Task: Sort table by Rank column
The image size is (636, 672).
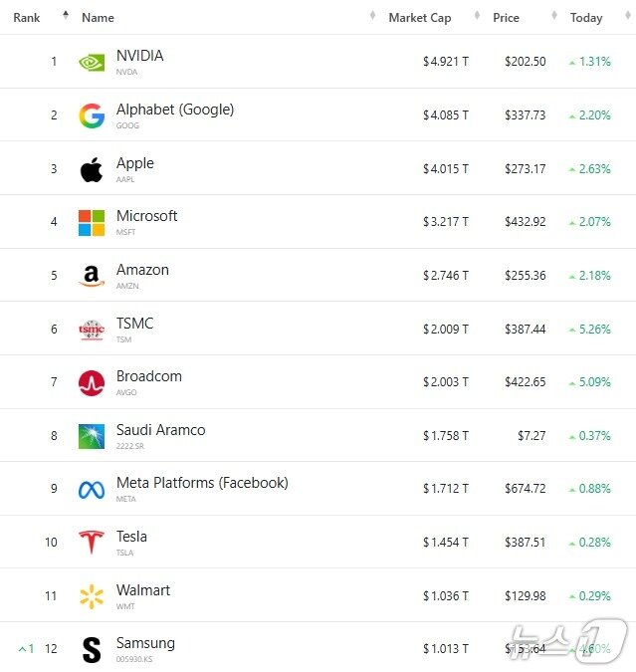Action: [27, 18]
